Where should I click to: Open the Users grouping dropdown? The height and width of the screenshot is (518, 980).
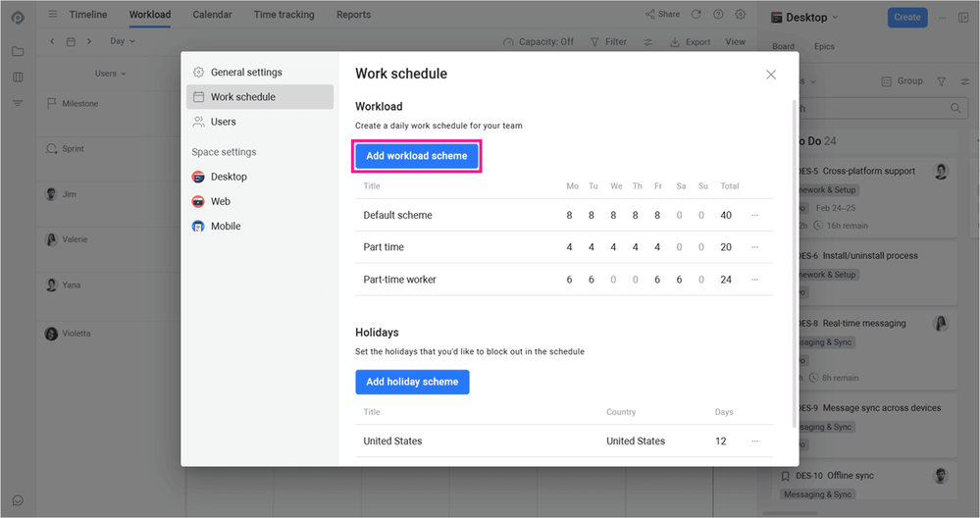pos(110,74)
